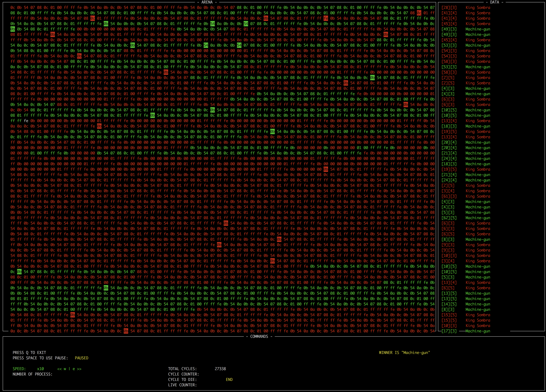Click the decrease speed '<< w' control
Screen dimensions: 546x392
pos(62,369)
